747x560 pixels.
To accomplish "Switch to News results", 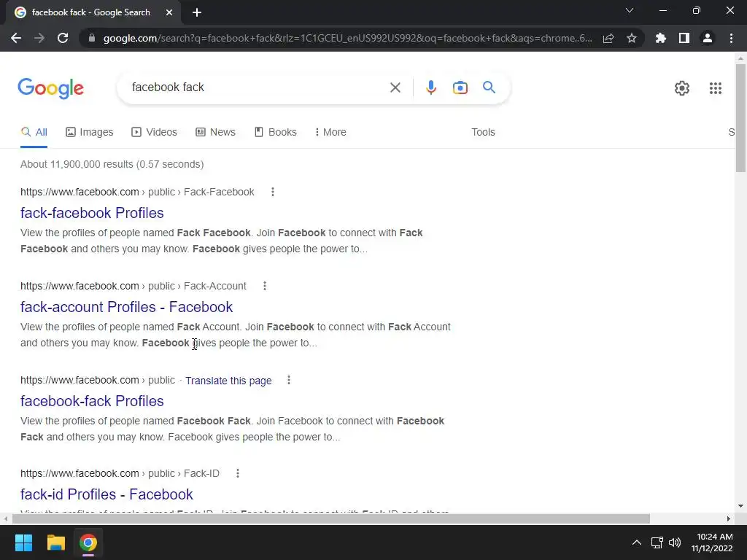I will [216, 132].
